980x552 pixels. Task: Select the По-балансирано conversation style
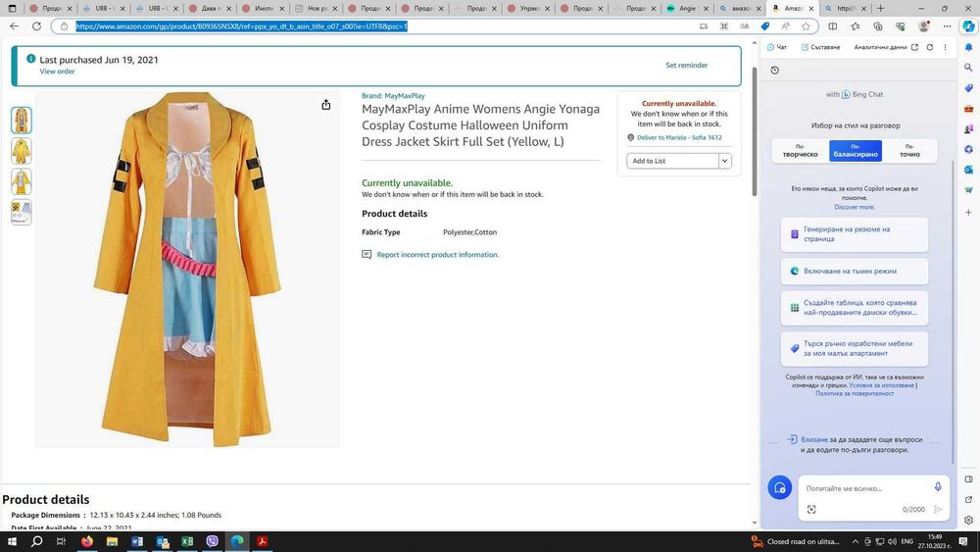[x=855, y=151]
